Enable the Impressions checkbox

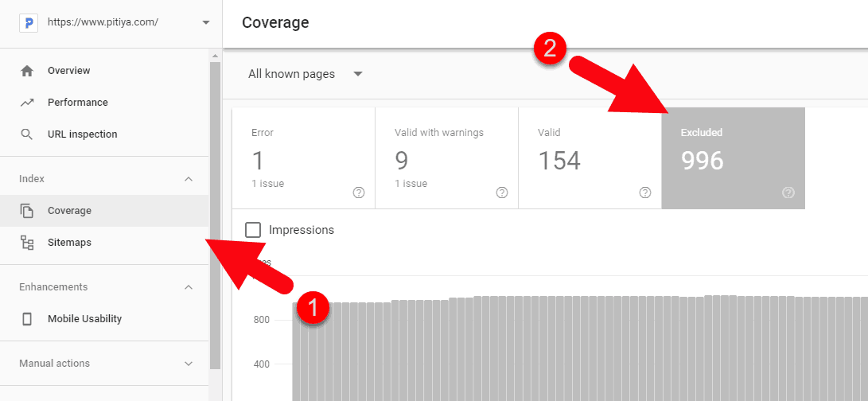coord(253,230)
